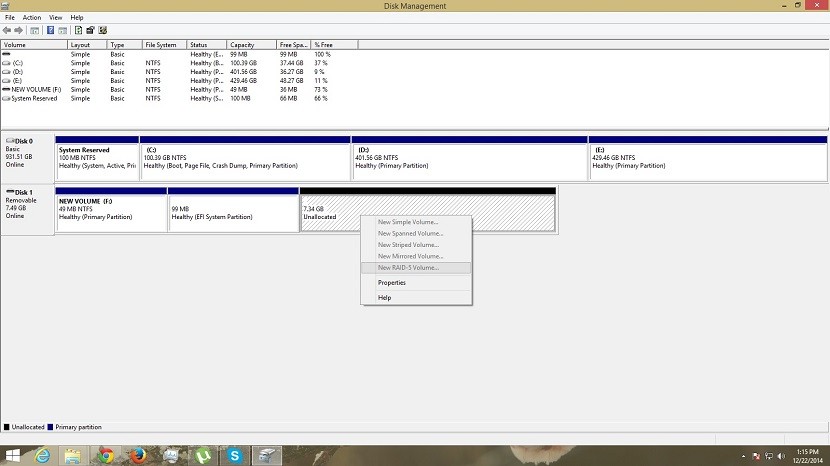Image resolution: width=830 pixels, height=466 pixels.
Task: Open the View menu
Action: pos(56,17)
